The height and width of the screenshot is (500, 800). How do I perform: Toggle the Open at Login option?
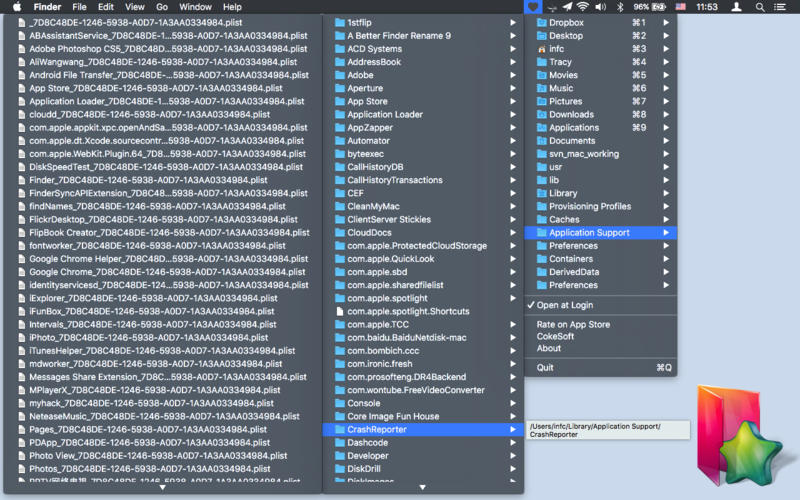pyautogui.click(x=564, y=305)
